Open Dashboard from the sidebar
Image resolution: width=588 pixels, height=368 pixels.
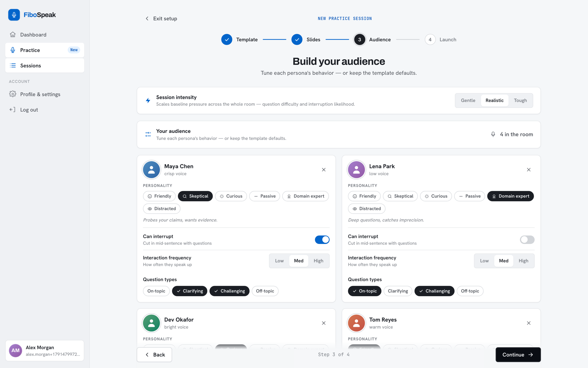coord(45,35)
